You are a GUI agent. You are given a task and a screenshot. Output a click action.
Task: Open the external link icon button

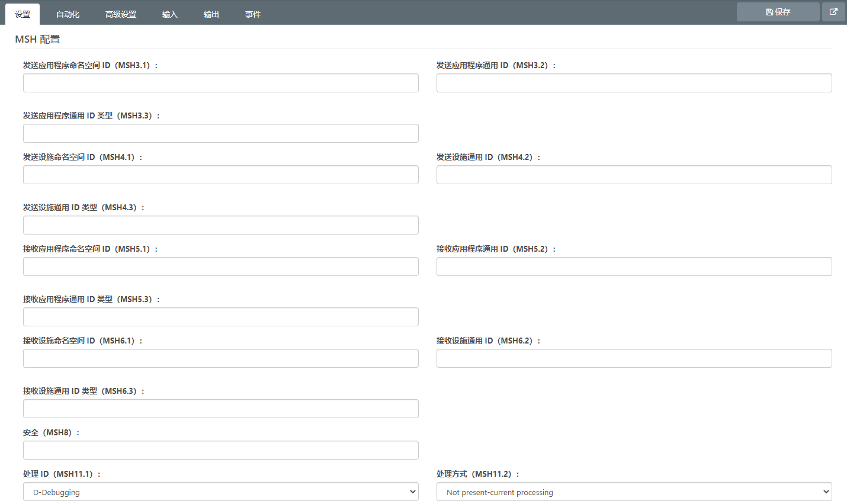click(x=833, y=12)
